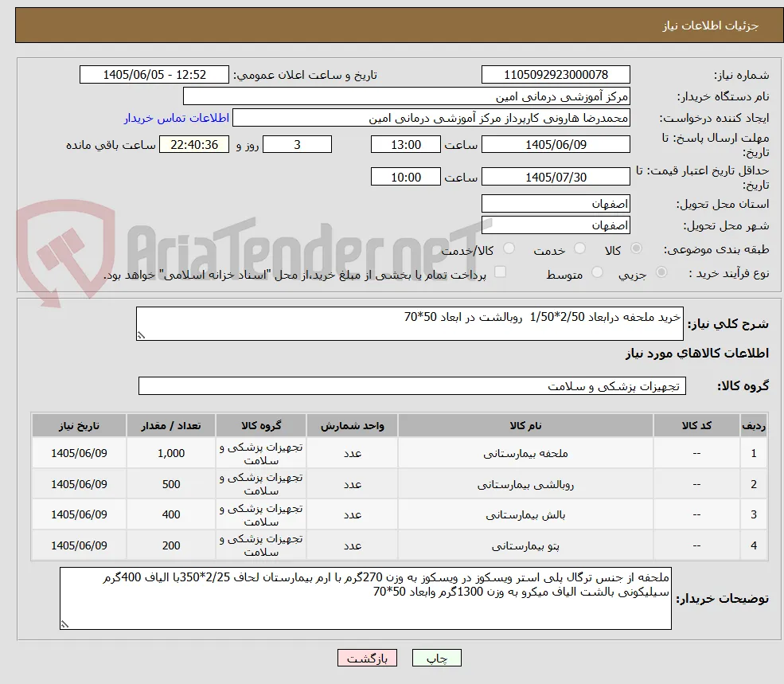The height and width of the screenshot is (684, 784).
Task: Click the اطلاعات کالاهای مورد نیاز heading
Action: (697, 354)
